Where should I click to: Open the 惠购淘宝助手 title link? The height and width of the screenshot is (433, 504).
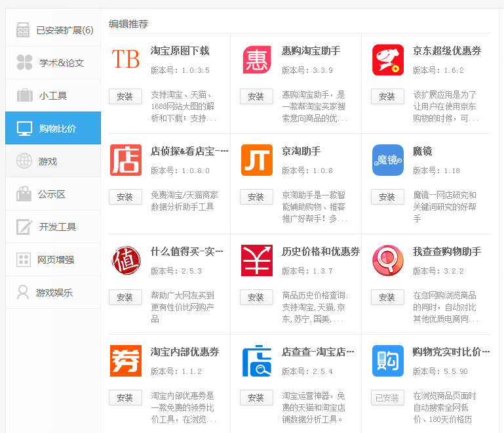pos(311,51)
